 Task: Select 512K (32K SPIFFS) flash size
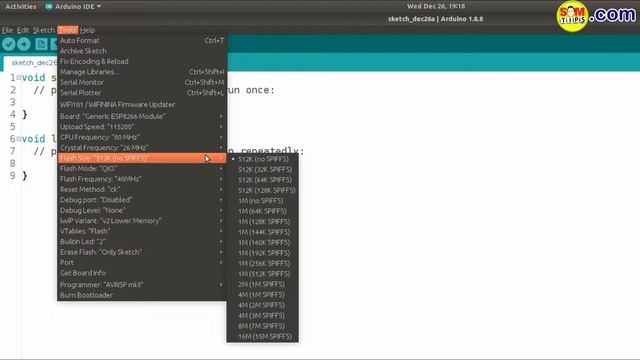(x=262, y=169)
